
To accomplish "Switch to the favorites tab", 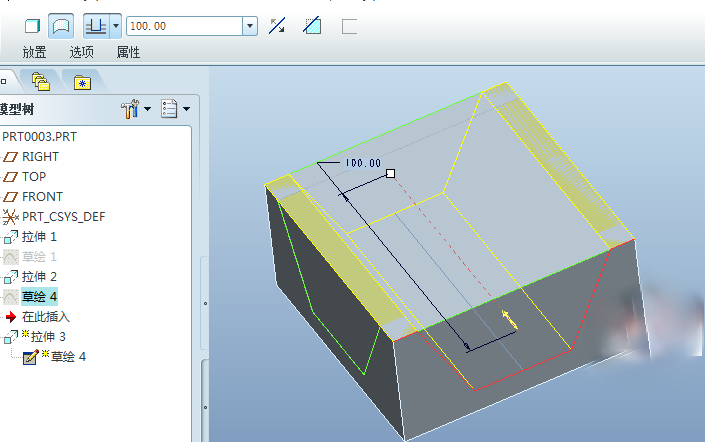I will pyautogui.click(x=80, y=80).
